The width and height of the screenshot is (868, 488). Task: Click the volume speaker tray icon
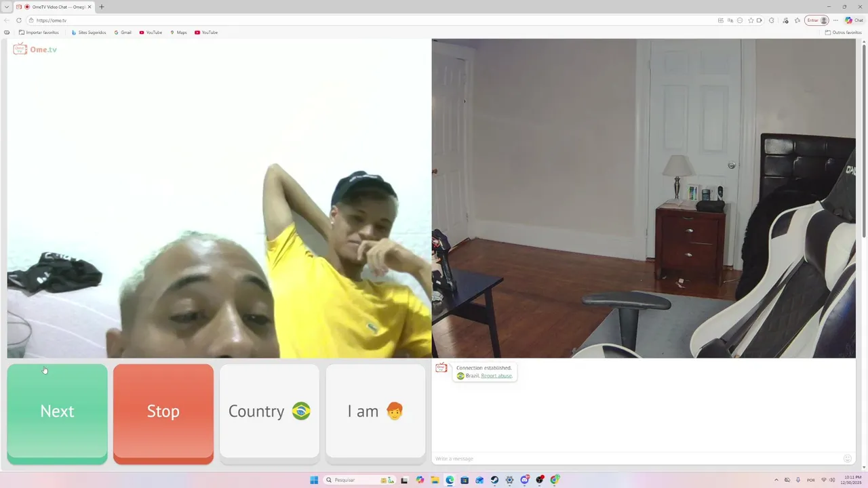click(832, 480)
